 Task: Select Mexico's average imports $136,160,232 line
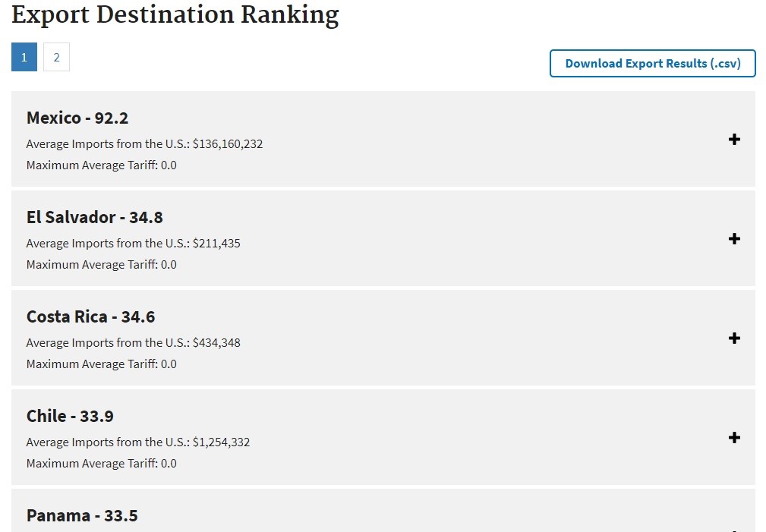coord(144,144)
